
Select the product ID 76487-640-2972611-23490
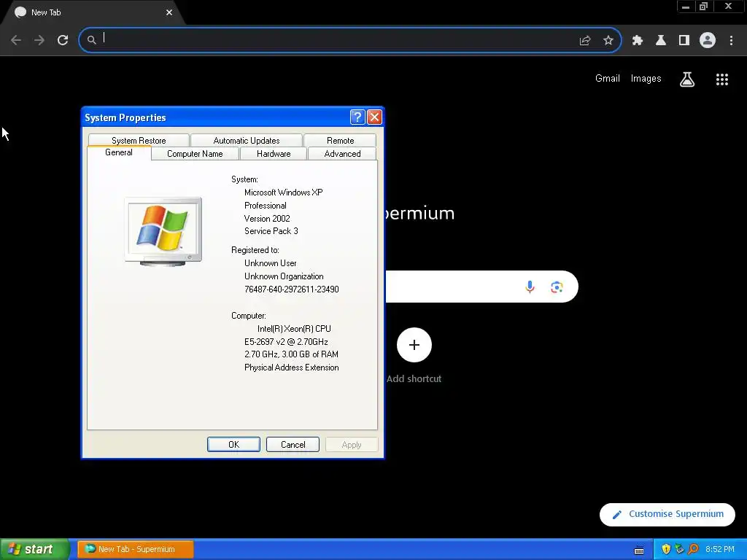click(292, 289)
